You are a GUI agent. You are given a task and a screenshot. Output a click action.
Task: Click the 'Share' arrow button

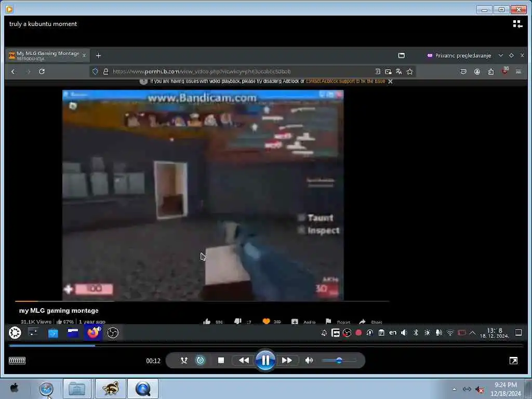(370, 322)
